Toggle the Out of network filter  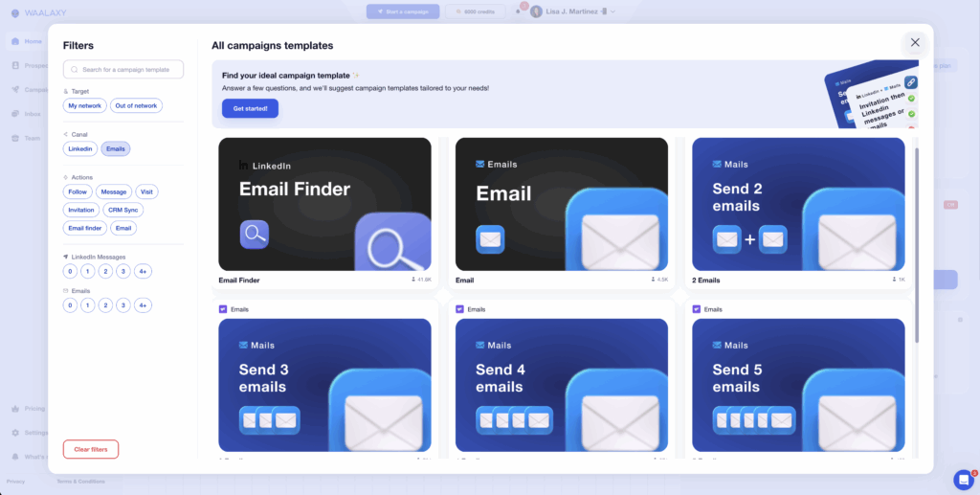tap(136, 105)
